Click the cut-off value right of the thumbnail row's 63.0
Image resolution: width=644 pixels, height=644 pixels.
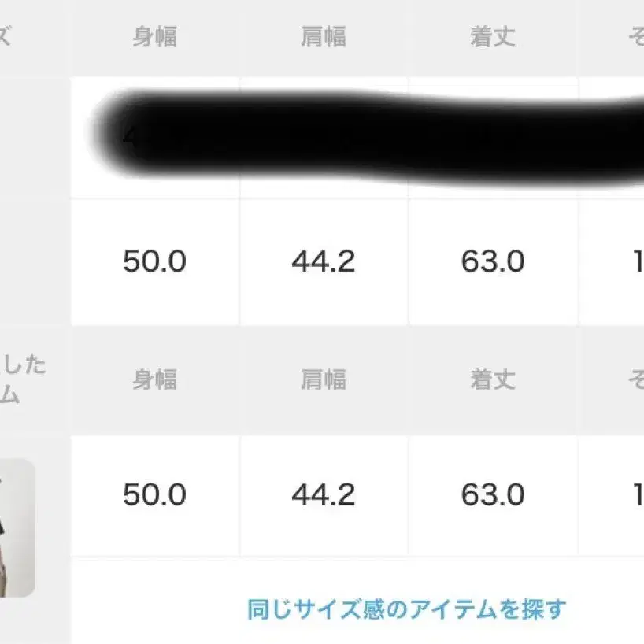[x=638, y=494]
